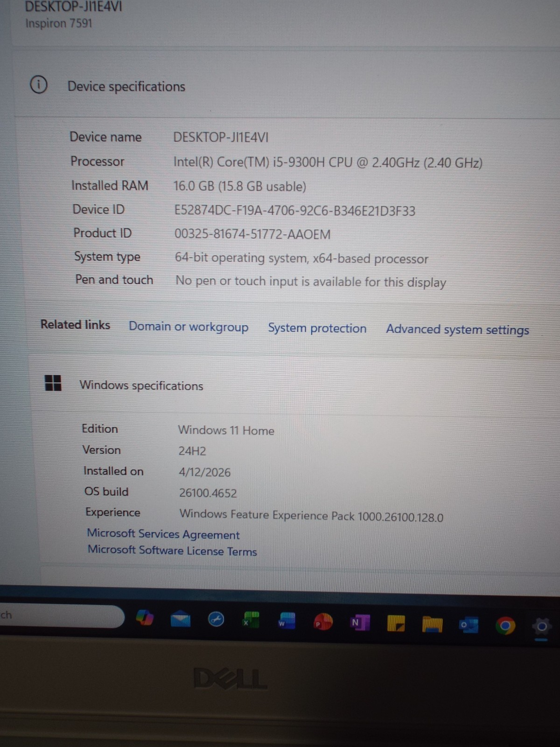Viewport: 560px width, 747px height.
Task: Open Outlook from the taskbar
Action: click(469, 625)
